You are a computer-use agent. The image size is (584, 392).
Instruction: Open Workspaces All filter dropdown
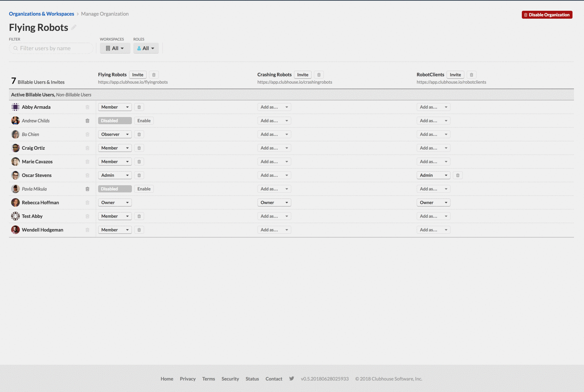pyautogui.click(x=115, y=48)
